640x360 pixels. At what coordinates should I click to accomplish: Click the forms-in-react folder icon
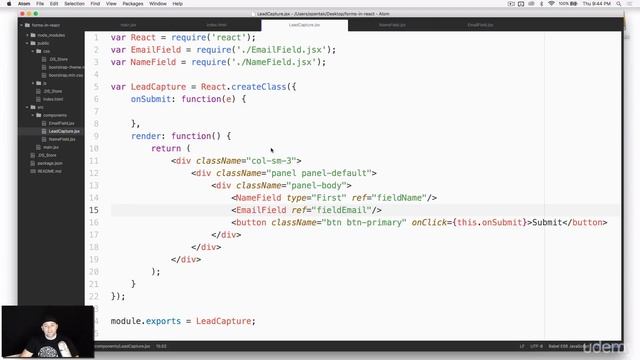[x=27, y=25]
